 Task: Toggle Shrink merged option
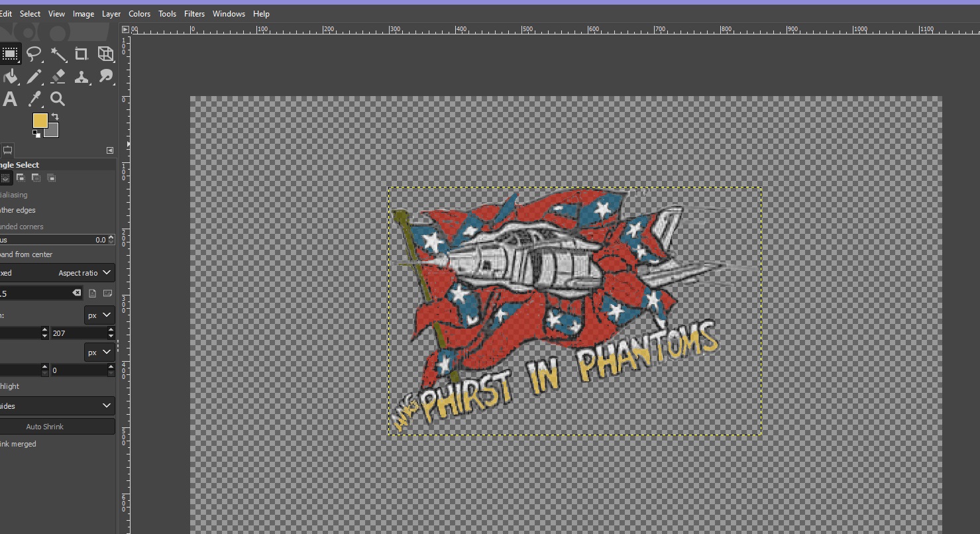[x=19, y=444]
